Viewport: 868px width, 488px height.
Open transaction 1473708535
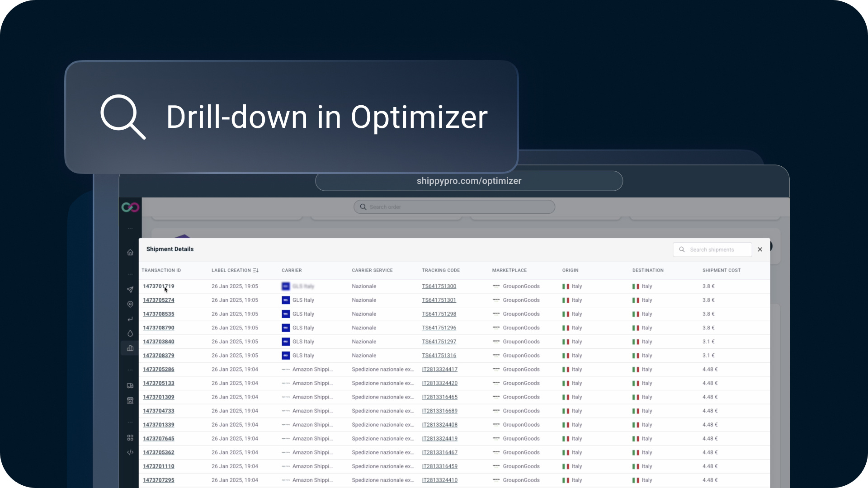pos(159,314)
